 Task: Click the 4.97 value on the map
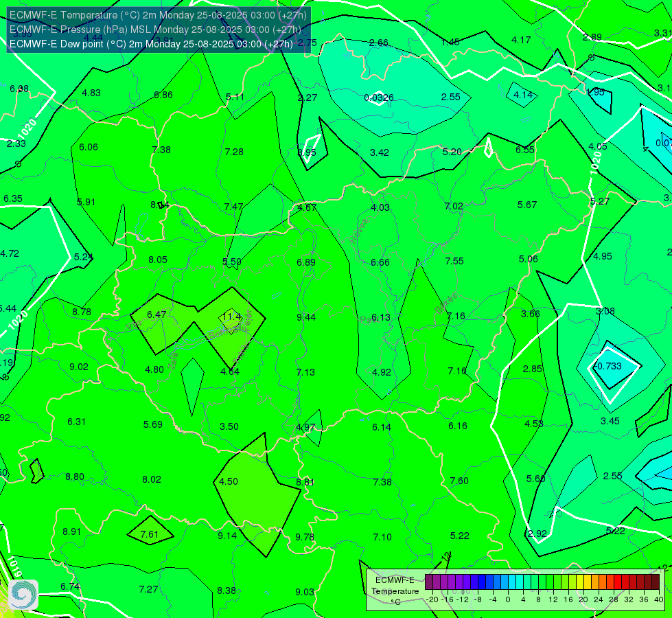tap(305, 428)
